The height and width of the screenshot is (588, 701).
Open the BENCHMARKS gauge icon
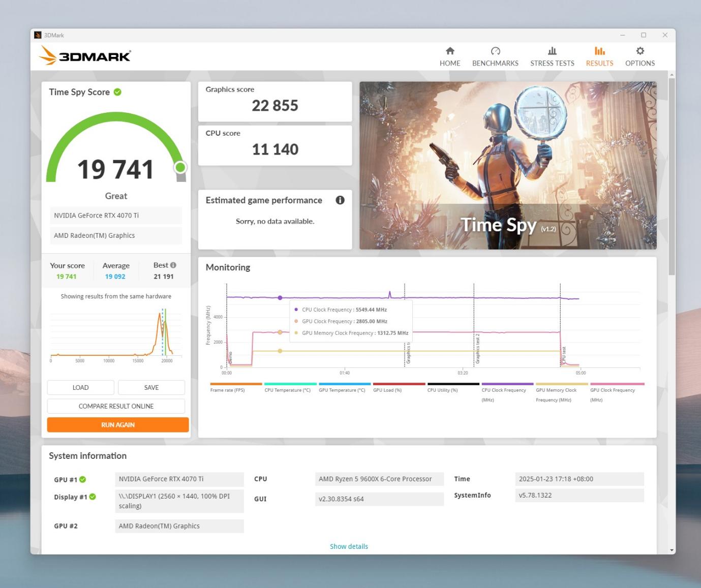tap(495, 51)
